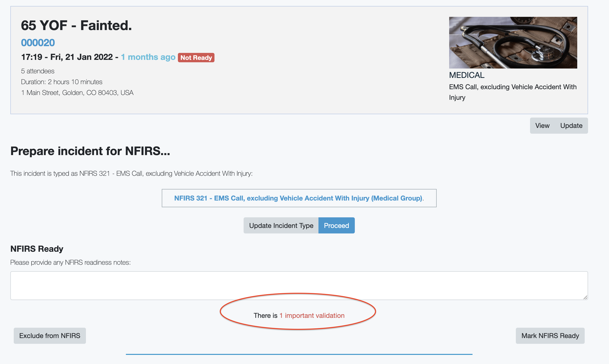Image resolution: width=609 pixels, height=364 pixels.
Task: Open incident number 000020 link
Action: 38,43
